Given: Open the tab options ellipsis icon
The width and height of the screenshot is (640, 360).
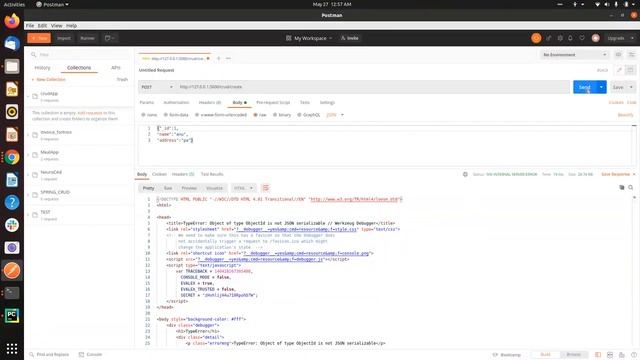Looking at the screenshot, I should tap(228, 58).
